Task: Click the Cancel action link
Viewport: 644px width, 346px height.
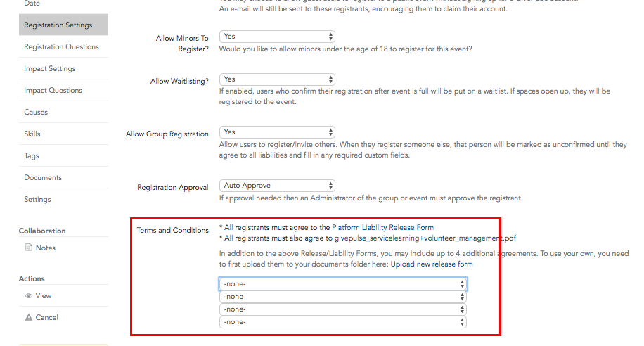Action: pyautogui.click(x=47, y=317)
